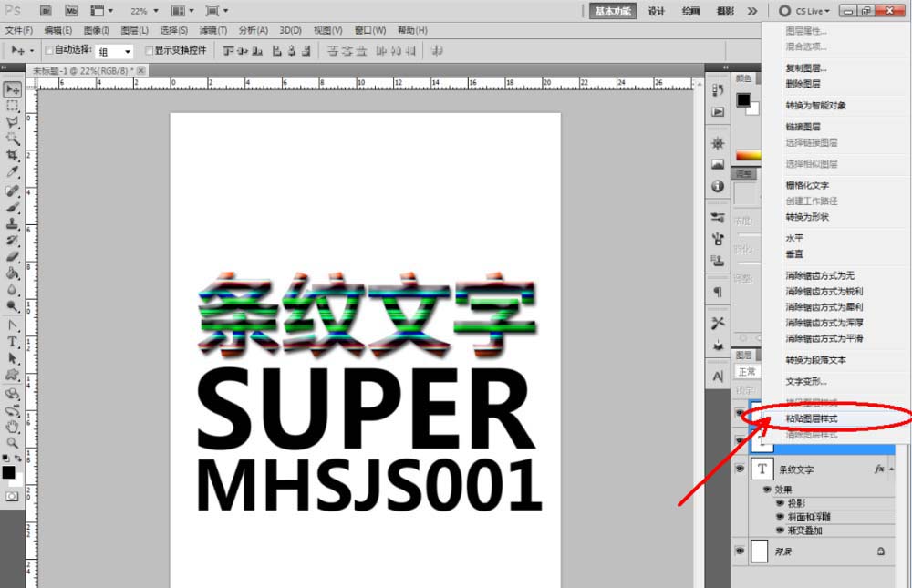
Task: Hide the 条纹文字 layer with eye icon
Action: (740, 469)
